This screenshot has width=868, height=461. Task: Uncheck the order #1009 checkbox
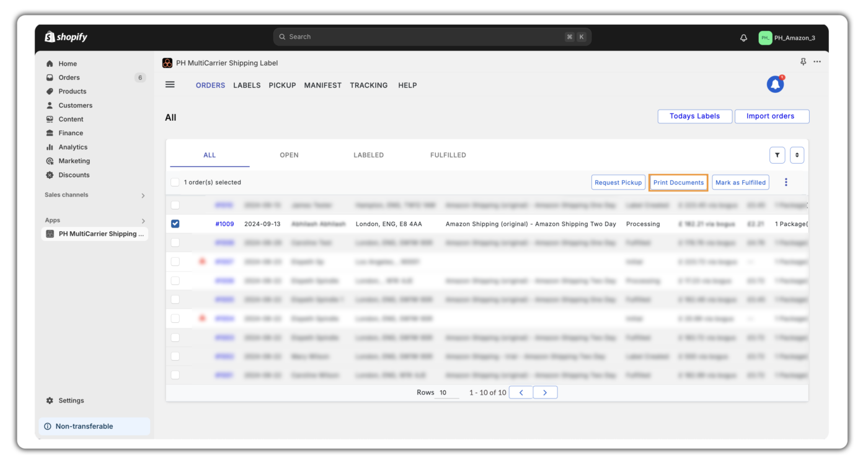click(x=175, y=224)
